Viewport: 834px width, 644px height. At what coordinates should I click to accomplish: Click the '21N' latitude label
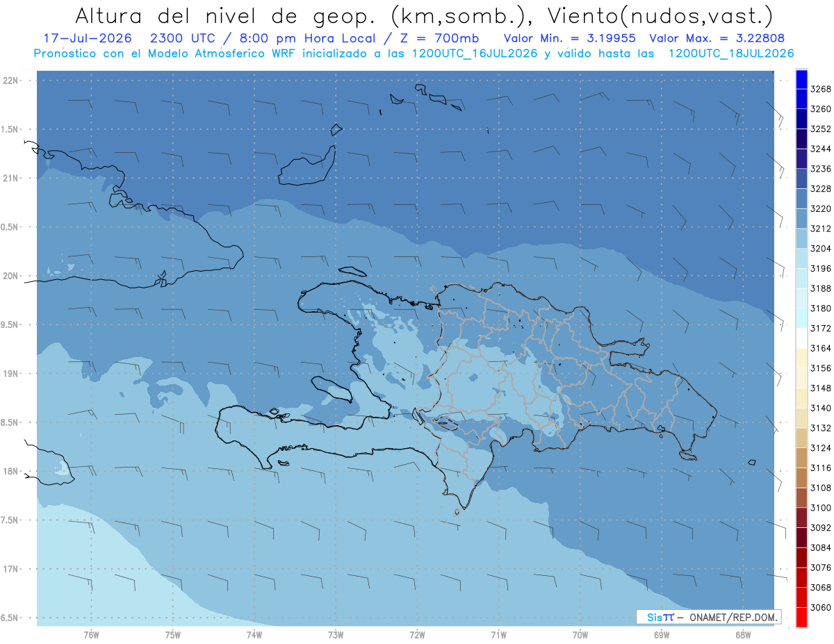point(11,179)
